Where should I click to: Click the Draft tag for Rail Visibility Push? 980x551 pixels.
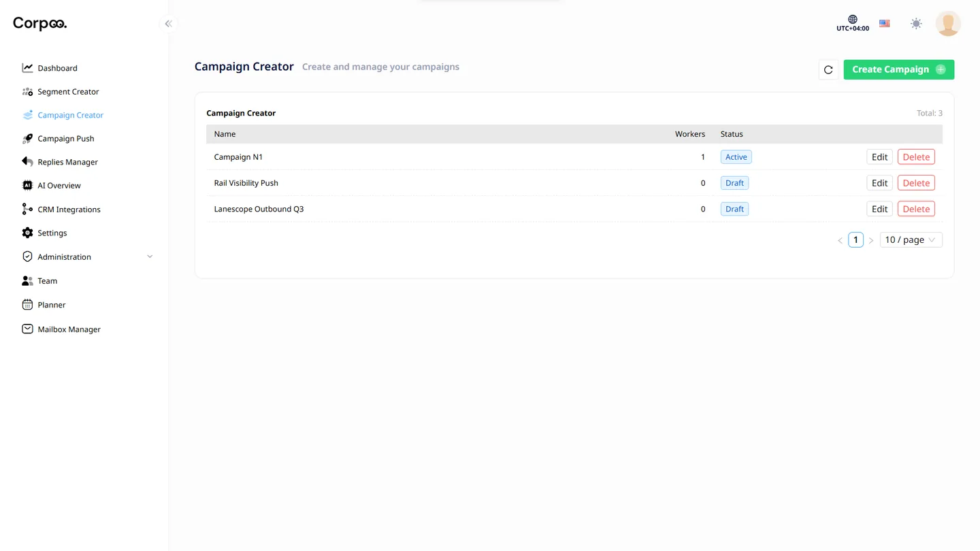point(734,183)
